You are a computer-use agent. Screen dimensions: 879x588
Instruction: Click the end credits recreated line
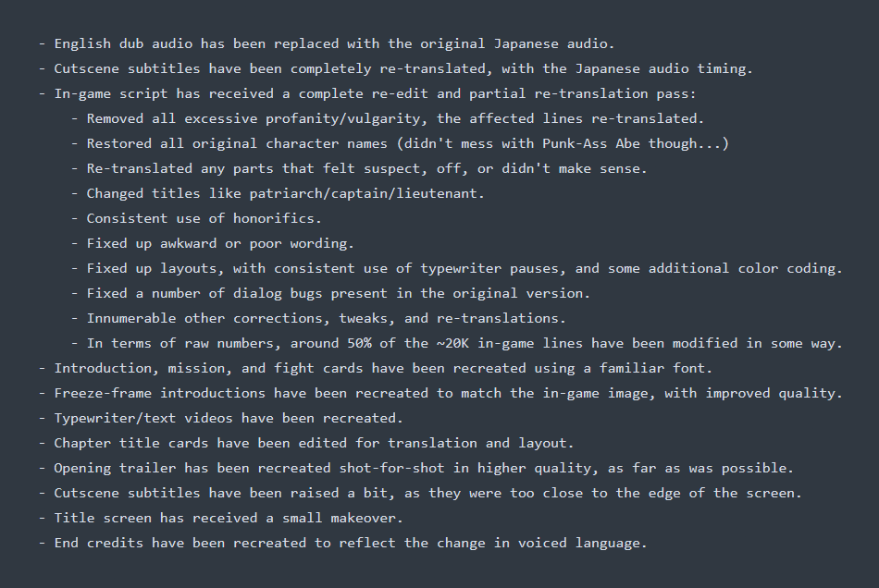pos(350,543)
